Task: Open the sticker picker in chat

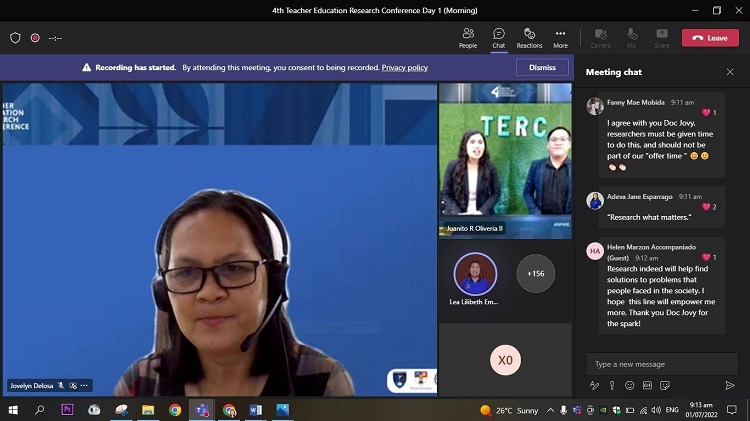Action: coord(664,385)
